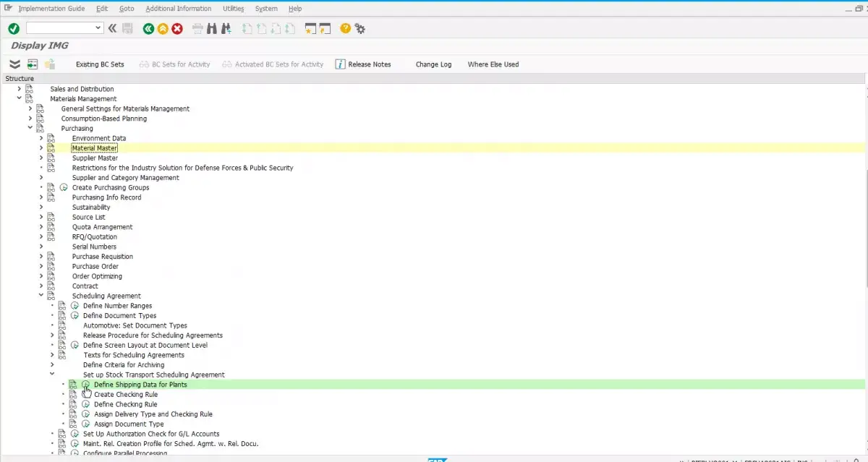Open the Additional Information menu
The image size is (868, 462).
click(x=179, y=9)
